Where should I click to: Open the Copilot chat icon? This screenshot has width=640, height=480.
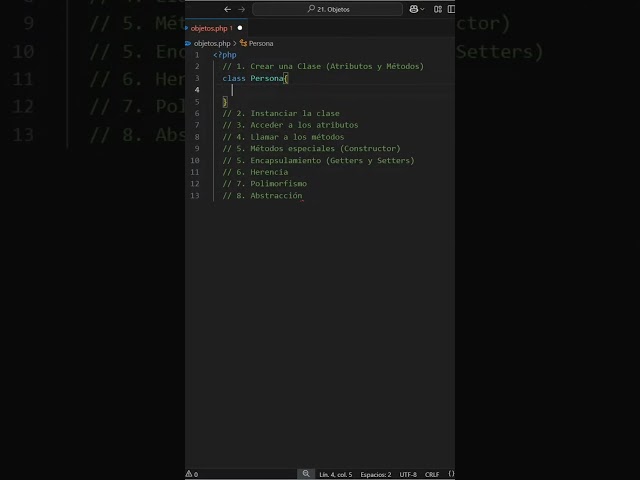click(x=413, y=9)
